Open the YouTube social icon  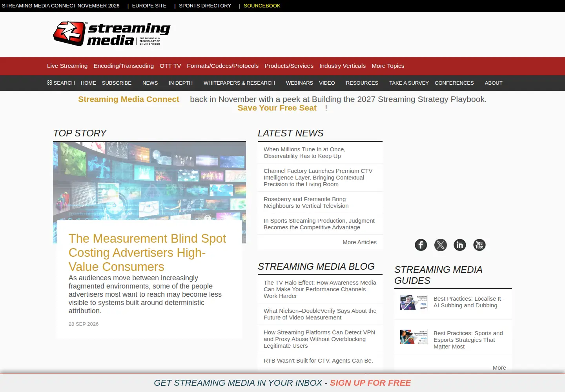479,245
